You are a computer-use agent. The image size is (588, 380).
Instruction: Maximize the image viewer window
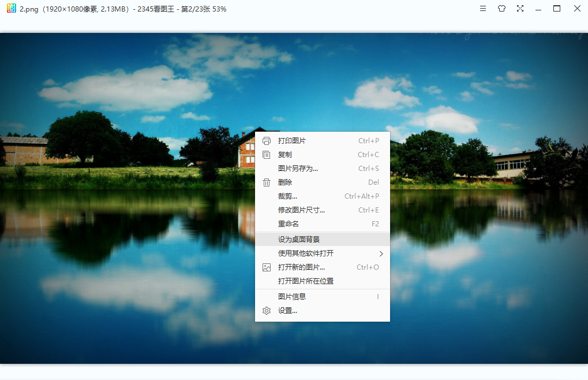tap(557, 9)
